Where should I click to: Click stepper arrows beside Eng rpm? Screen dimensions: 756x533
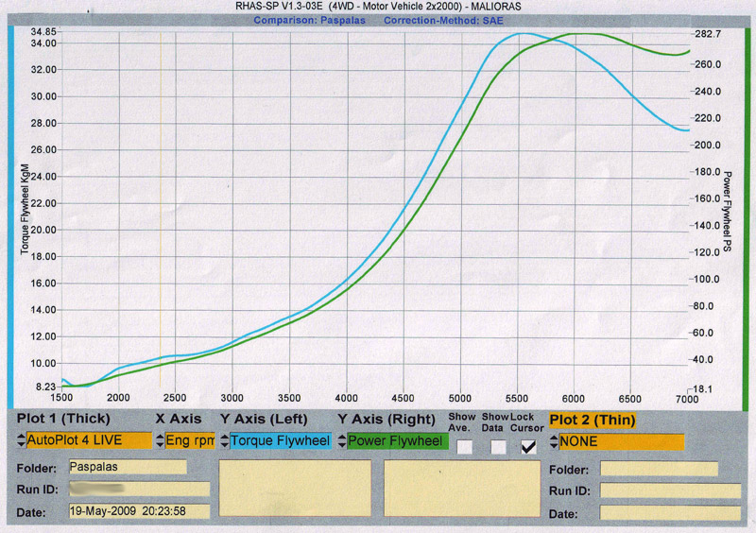160,441
